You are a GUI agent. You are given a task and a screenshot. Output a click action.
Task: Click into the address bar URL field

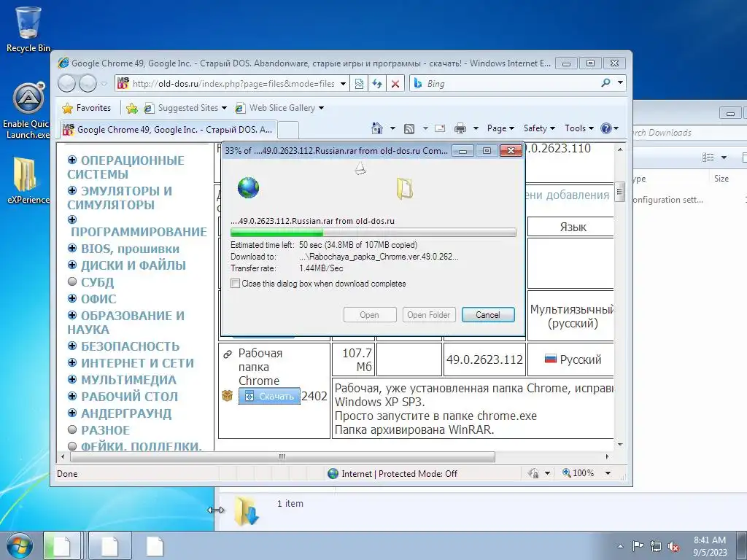coord(233,84)
